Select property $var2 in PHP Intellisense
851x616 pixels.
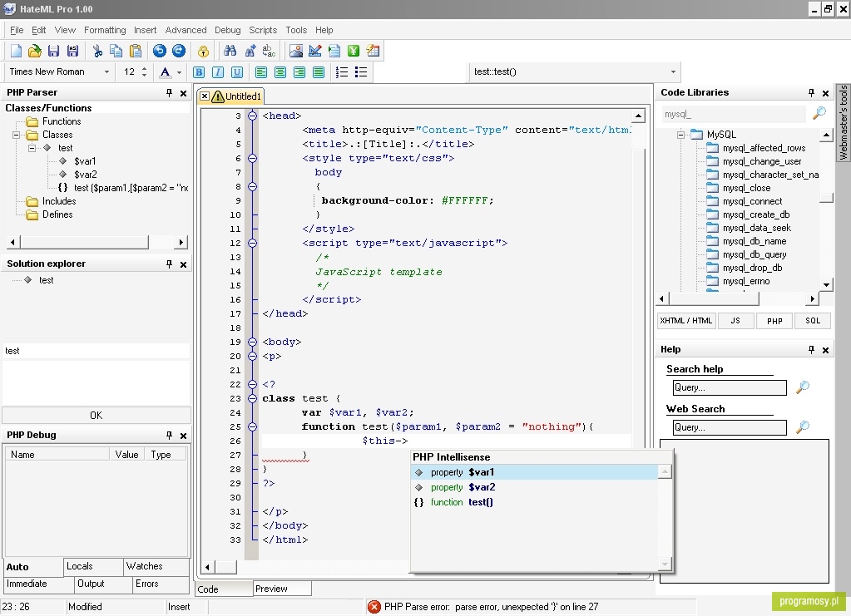[535, 487]
